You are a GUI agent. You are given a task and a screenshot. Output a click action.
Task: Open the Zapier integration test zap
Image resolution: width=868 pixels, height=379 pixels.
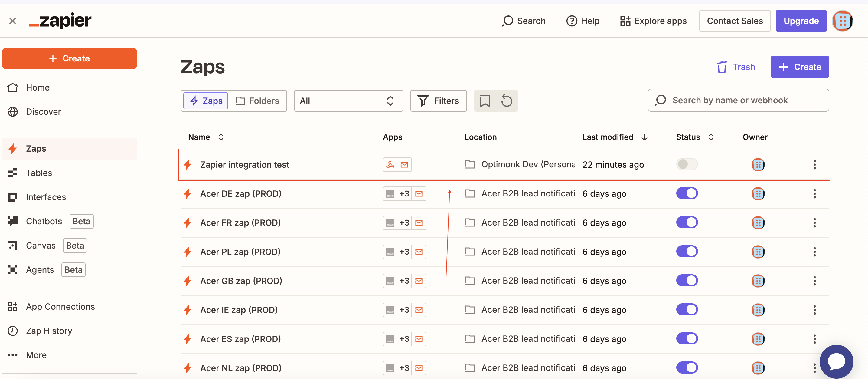[245, 165]
